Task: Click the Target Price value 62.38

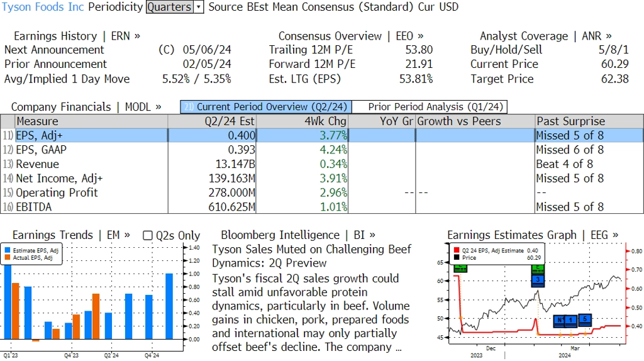Action: coord(615,79)
